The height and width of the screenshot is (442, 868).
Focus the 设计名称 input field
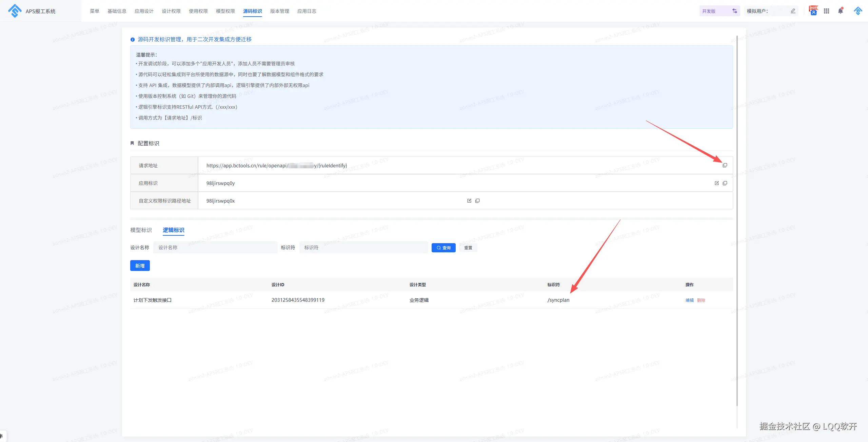(215, 248)
